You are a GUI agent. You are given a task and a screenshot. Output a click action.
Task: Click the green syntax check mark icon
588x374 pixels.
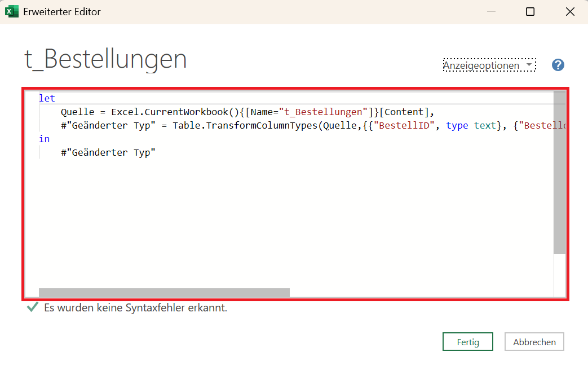33,308
